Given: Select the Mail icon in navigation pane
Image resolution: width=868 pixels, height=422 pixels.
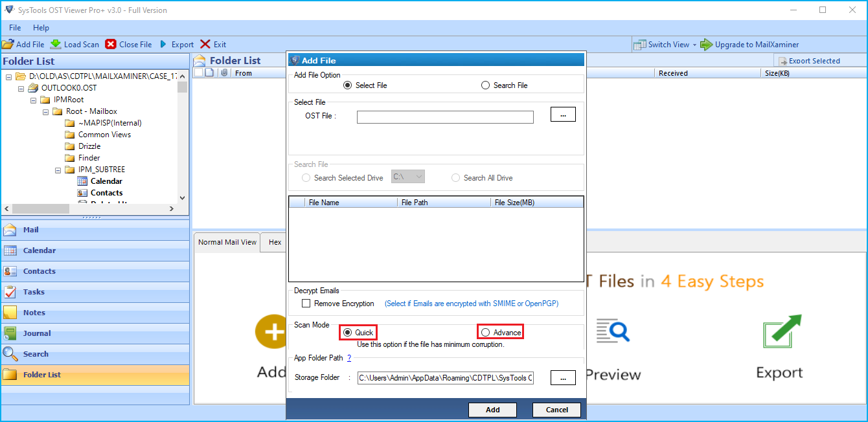Looking at the screenshot, I should coord(10,230).
